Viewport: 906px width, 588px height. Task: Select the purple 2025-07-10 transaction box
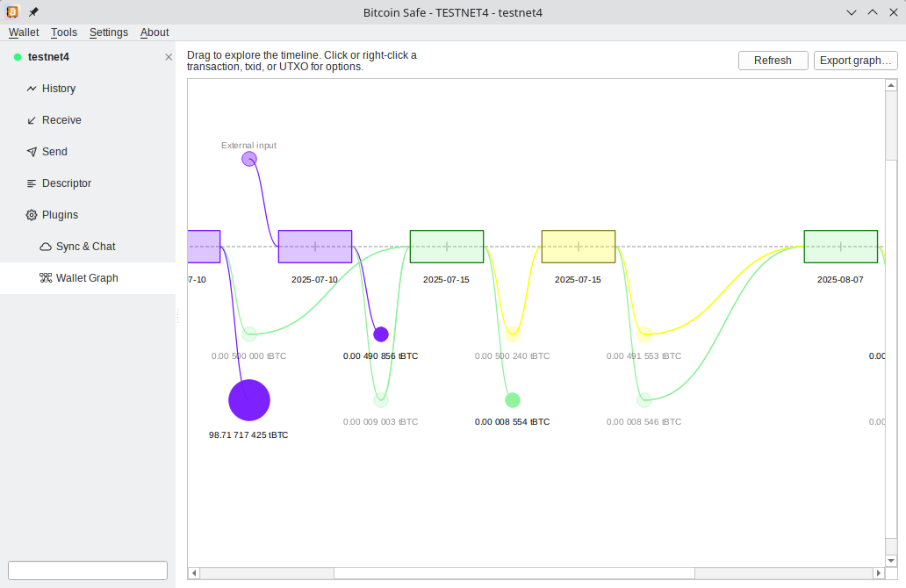click(315, 247)
